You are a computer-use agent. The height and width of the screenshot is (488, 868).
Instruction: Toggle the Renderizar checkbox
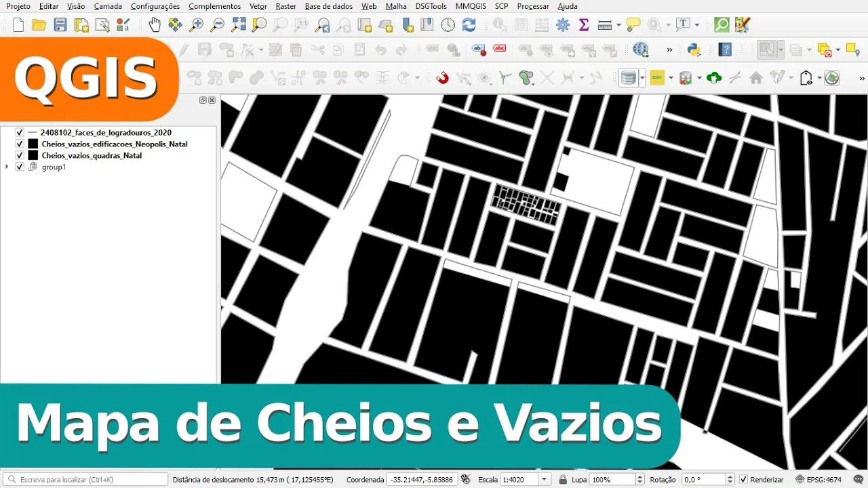tap(743, 480)
